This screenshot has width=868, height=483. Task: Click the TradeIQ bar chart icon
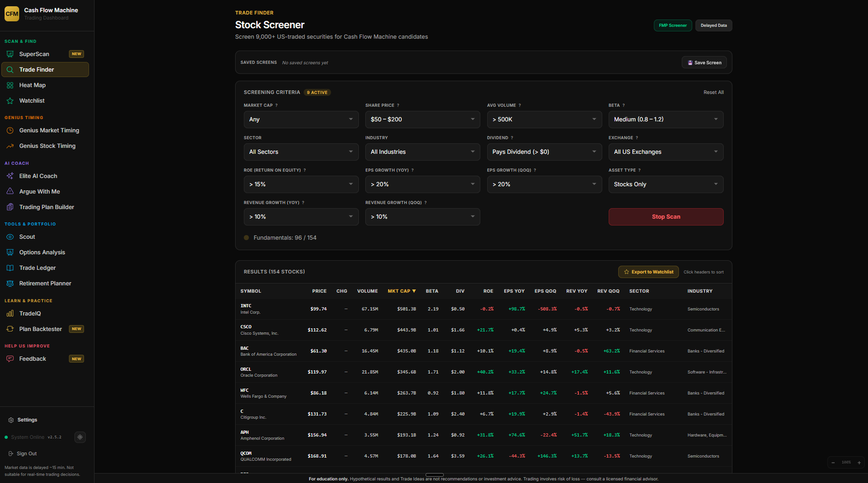[x=10, y=314]
